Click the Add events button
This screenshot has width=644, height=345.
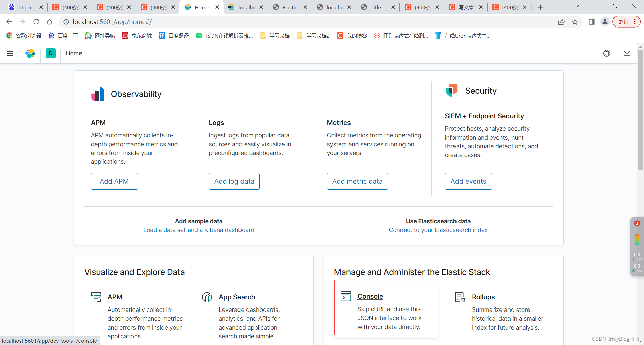pos(469,181)
